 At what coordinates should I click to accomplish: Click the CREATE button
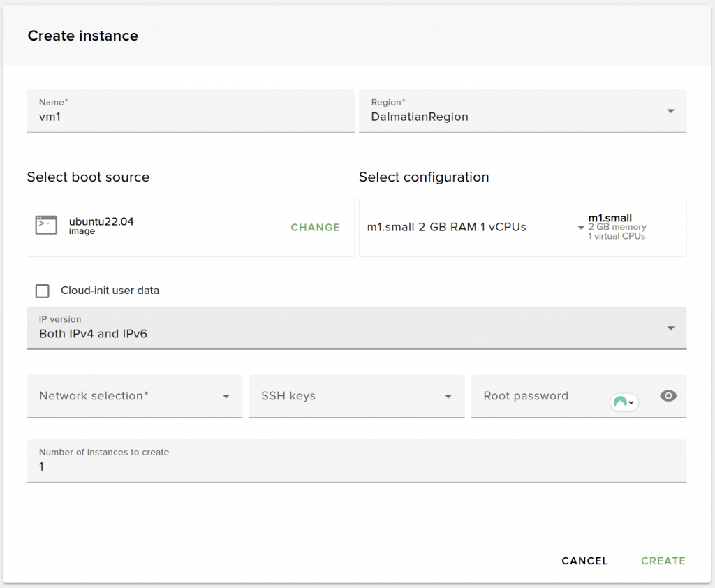click(x=663, y=561)
